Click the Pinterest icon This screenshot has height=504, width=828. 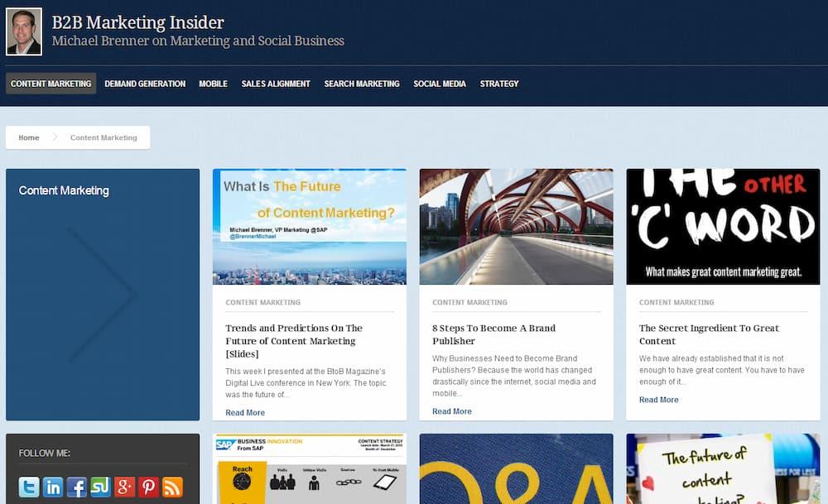pyautogui.click(x=147, y=487)
